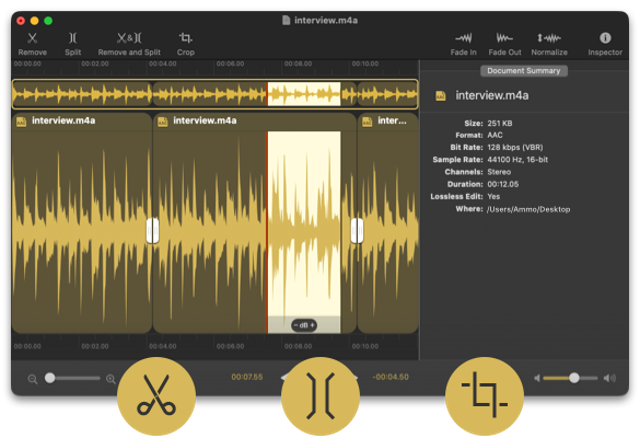Click the 00:10.00 mark on top ruler
The width and height of the screenshot is (640, 438).
tap(365, 64)
